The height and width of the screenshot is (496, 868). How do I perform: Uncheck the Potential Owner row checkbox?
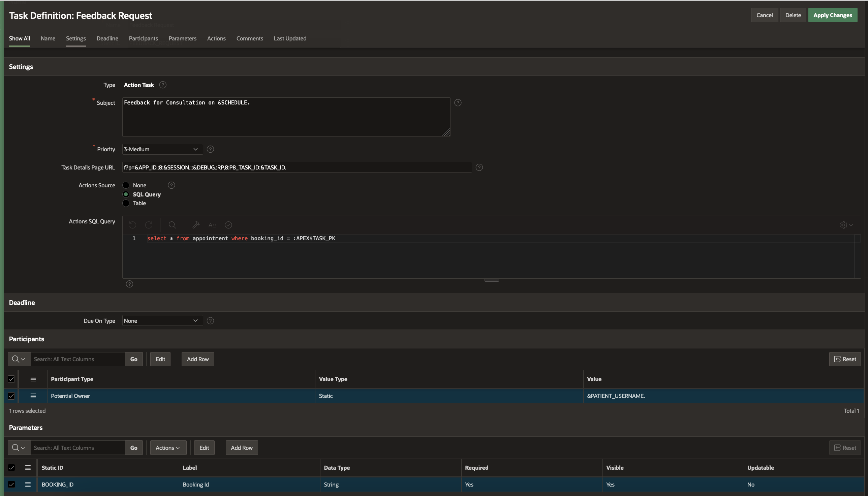coord(11,396)
